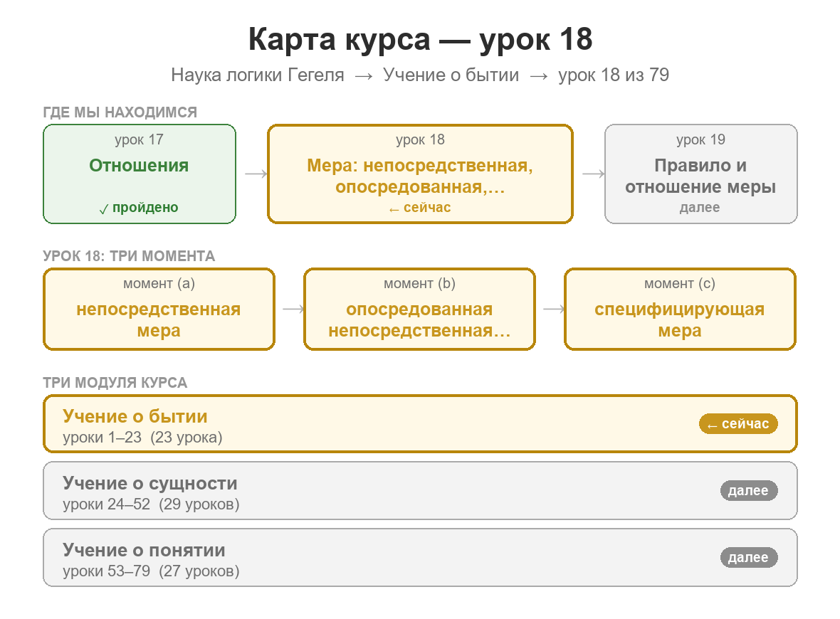Click the arrow between lesson 18 and lesson 19
Viewport: 840px width, 619px height.
tap(594, 174)
